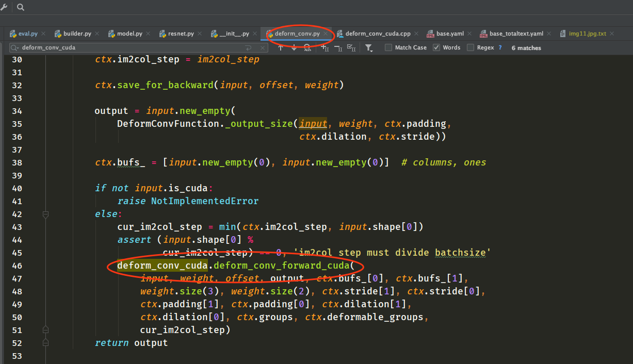The width and height of the screenshot is (633, 364).
Task: Remove last occurrence from selection
Action: (337, 47)
